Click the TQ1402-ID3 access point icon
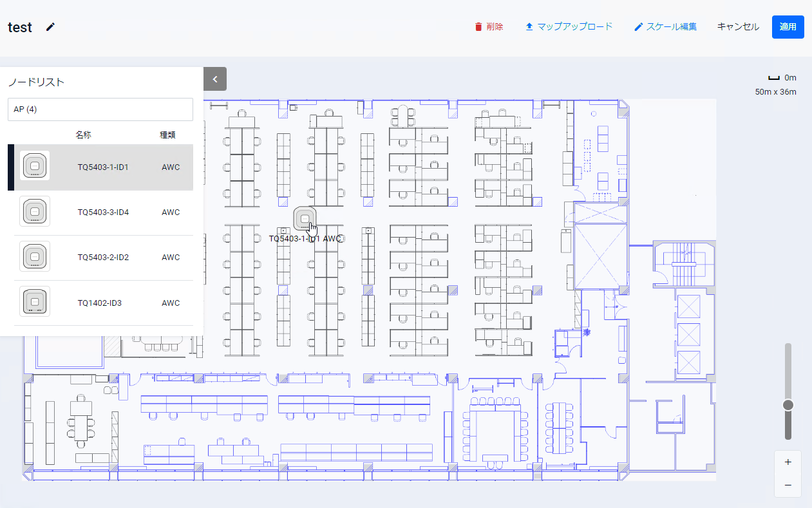Image resolution: width=812 pixels, height=508 pixels. click(x=35, y=302)
